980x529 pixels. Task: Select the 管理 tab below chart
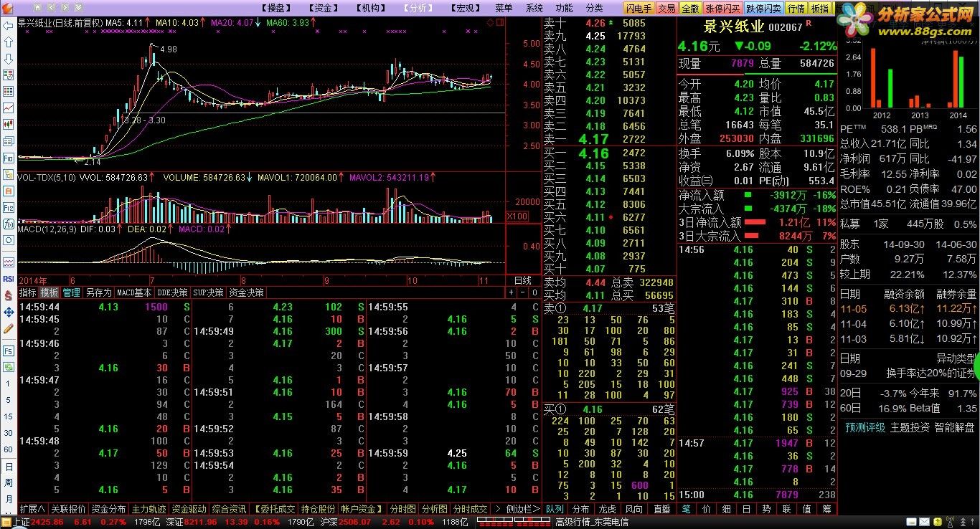point(72,292)
